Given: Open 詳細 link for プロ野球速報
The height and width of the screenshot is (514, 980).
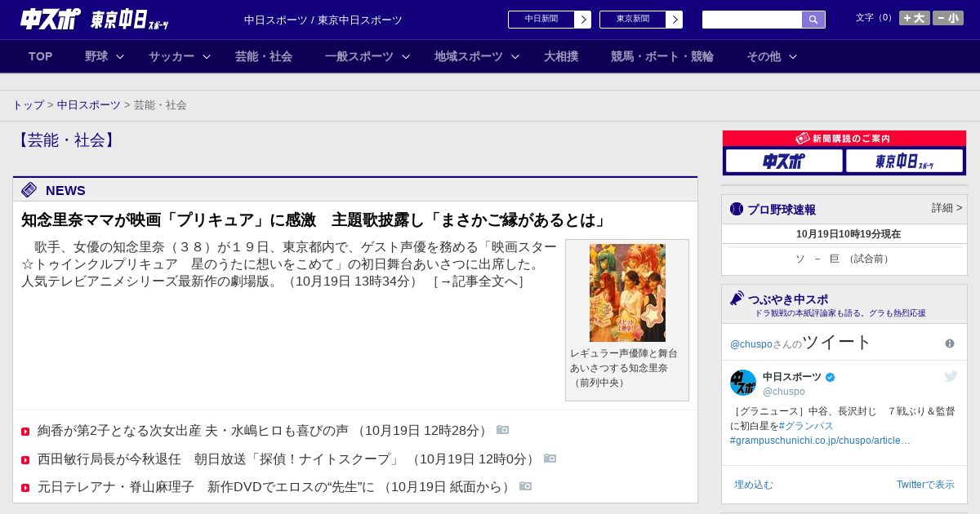Looking at the screenshot, I should coord(947,208).
